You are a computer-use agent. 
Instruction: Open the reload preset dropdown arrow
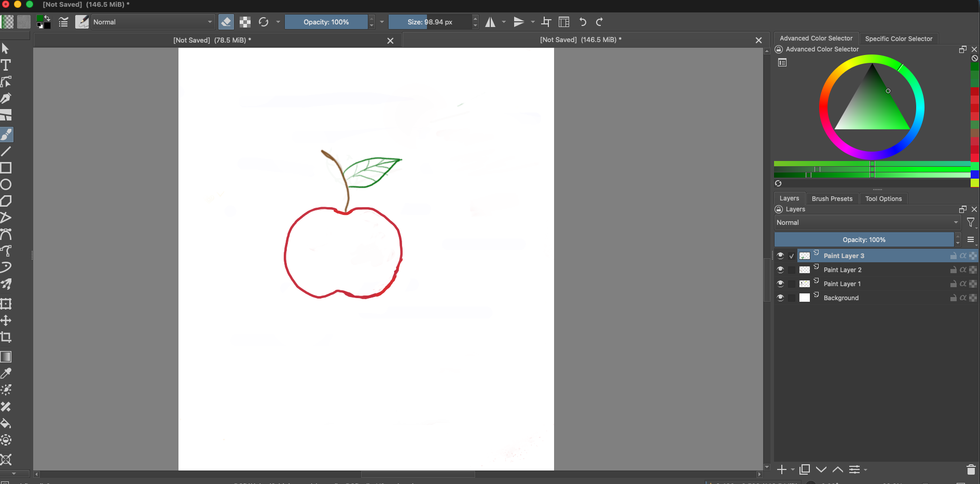278,22
